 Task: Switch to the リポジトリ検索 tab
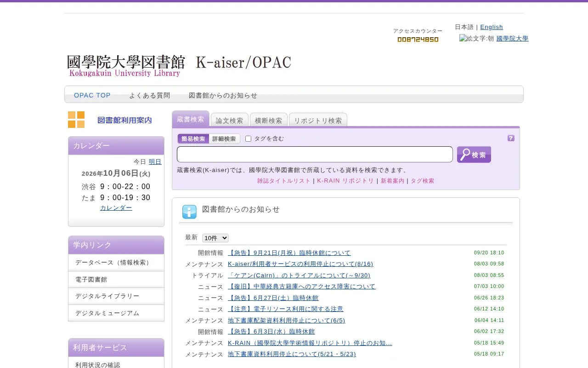point(318,120)
